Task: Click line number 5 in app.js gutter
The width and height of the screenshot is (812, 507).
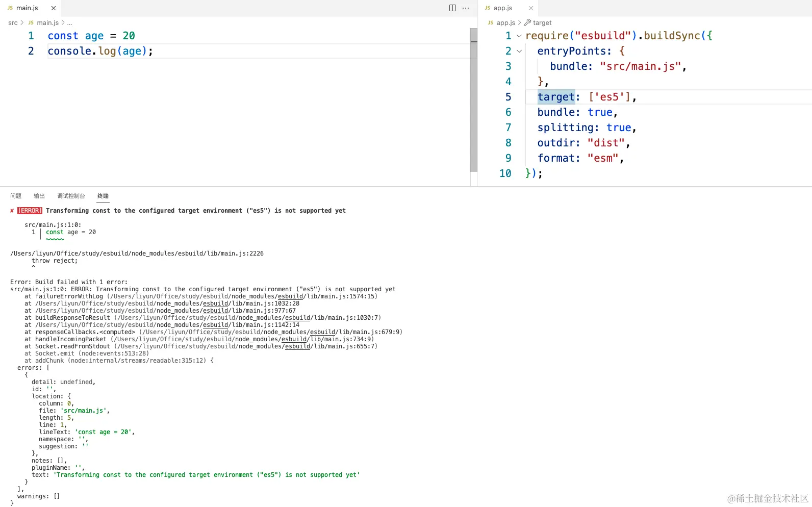Action: pyautogui.click(x=508, y=97)
